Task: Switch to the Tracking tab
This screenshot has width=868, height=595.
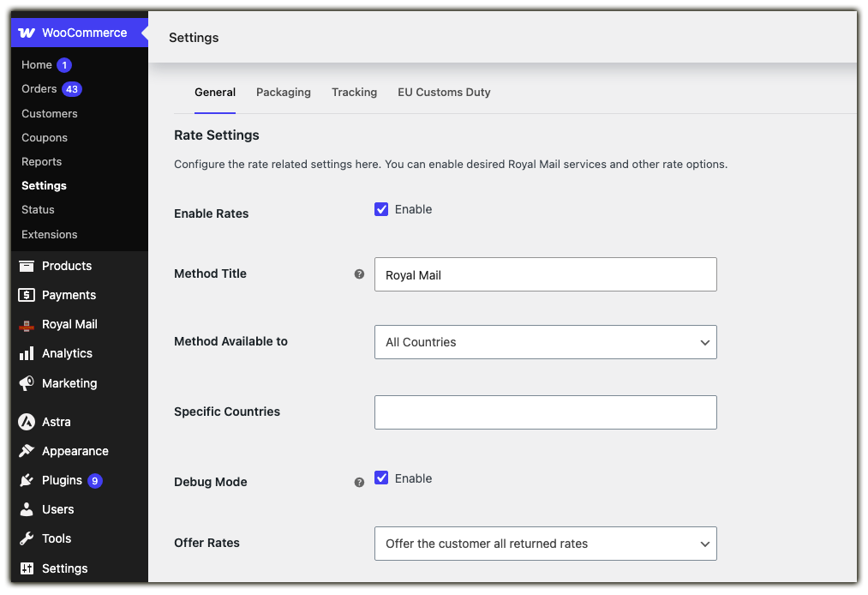Action: click(354, 93)
